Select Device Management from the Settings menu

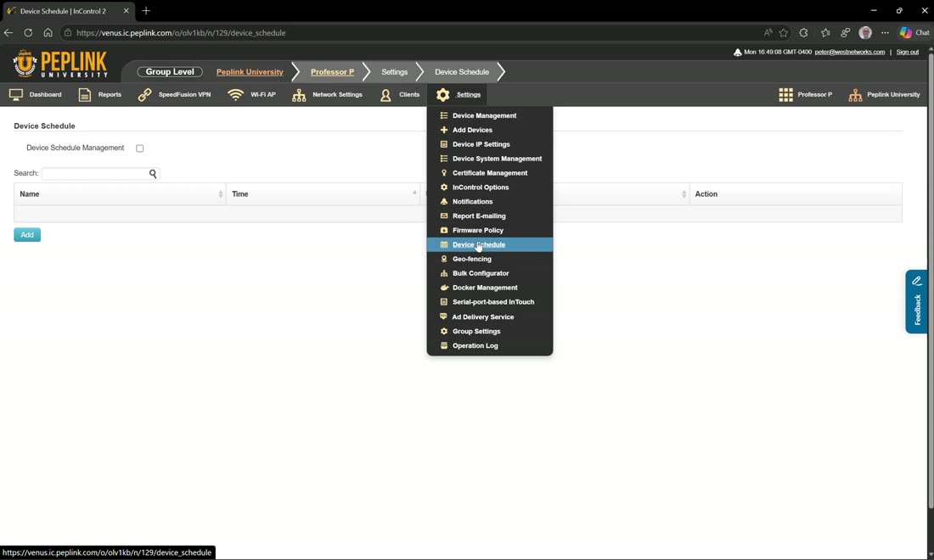484,115
